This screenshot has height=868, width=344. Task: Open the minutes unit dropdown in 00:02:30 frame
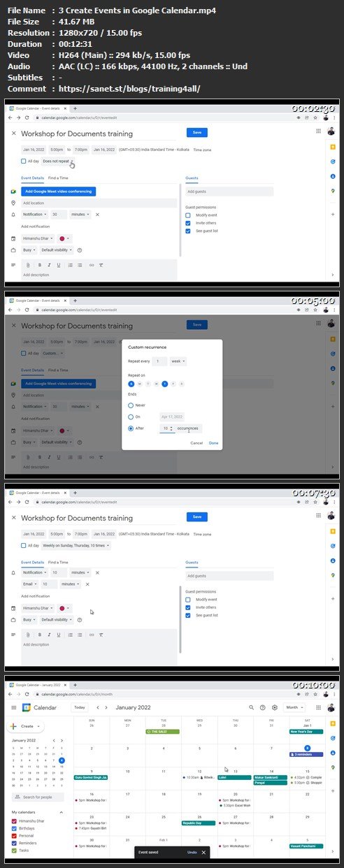(80, 215)
